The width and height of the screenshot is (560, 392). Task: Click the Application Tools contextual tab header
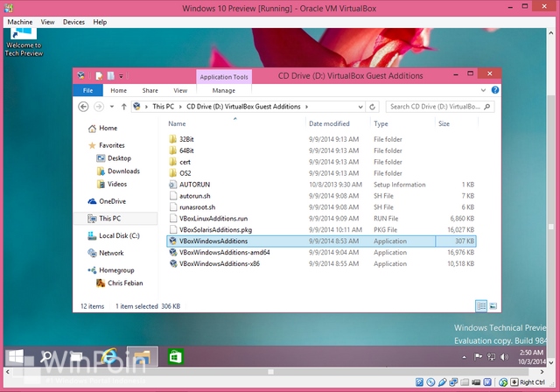pyautogui.click(x=224, y=77)
